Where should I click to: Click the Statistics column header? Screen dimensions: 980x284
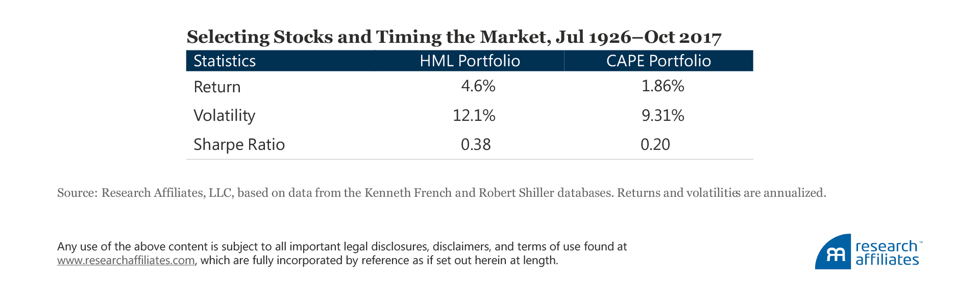[x=225, y=61]
